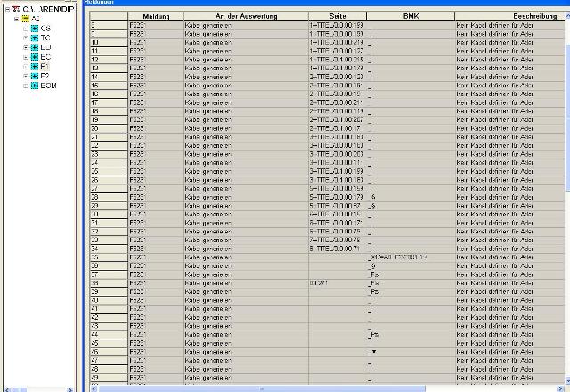
Task: Sort by the Meldung column header
Action: tap(156, 16)
